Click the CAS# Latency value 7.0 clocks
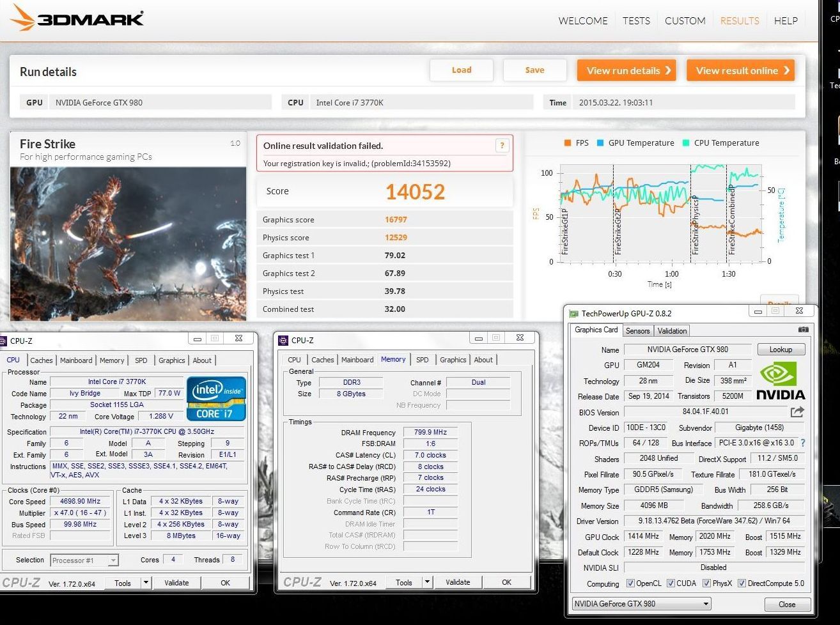Screen dimensions: 840x625 pos(431,456)
